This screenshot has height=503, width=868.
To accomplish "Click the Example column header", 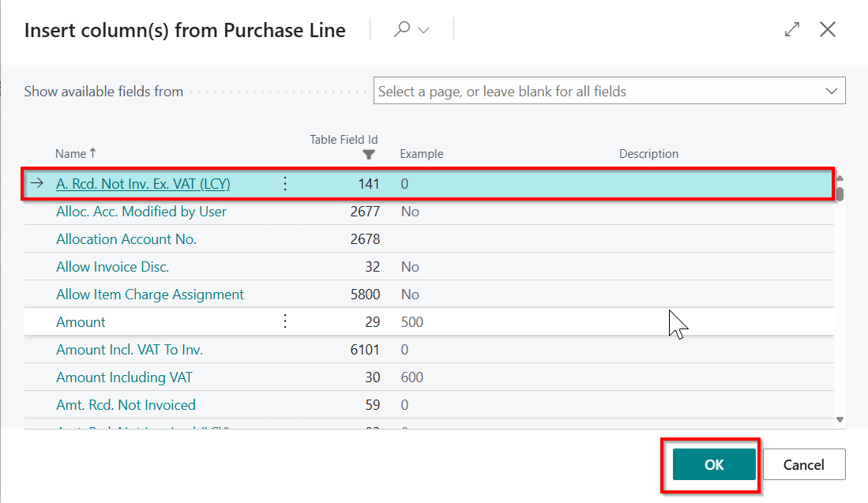I will pyautogui.click(x=421, y=154).
